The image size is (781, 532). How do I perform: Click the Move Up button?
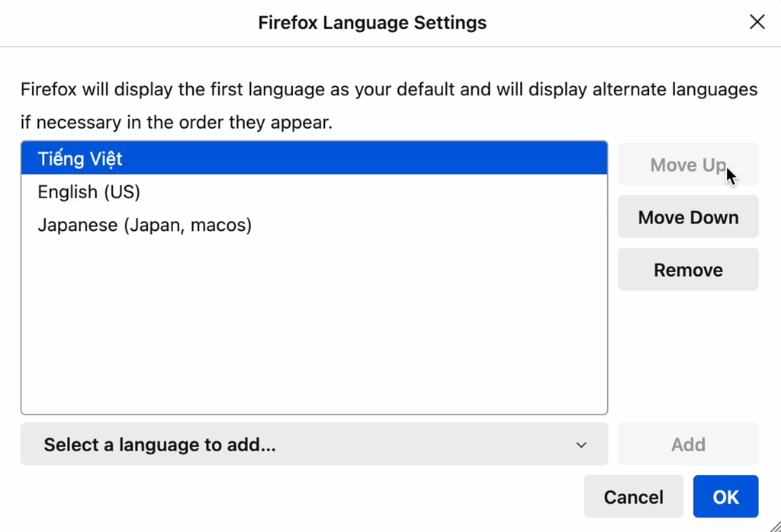[688, 165]
